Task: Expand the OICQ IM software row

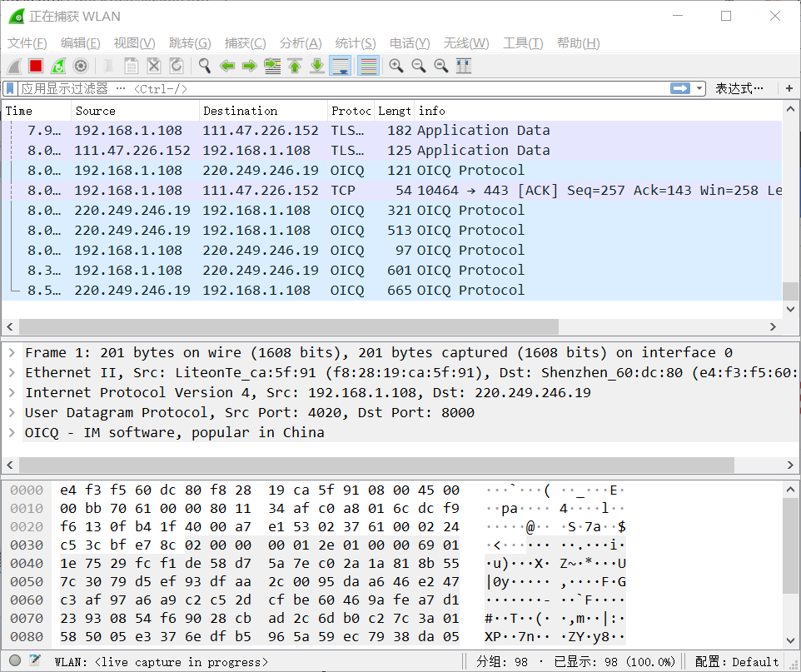Action: [x=12, y=433]
